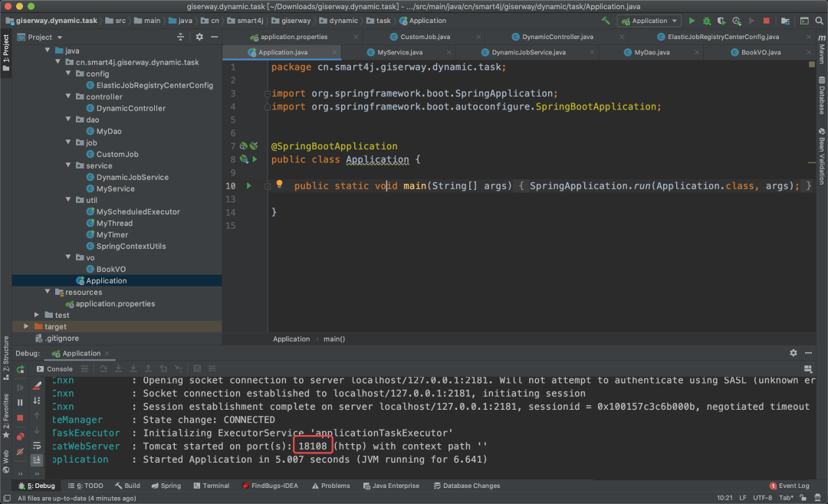828x504 pixels.
Task: Close the BookVO.java tab
Action: (809, 52)
